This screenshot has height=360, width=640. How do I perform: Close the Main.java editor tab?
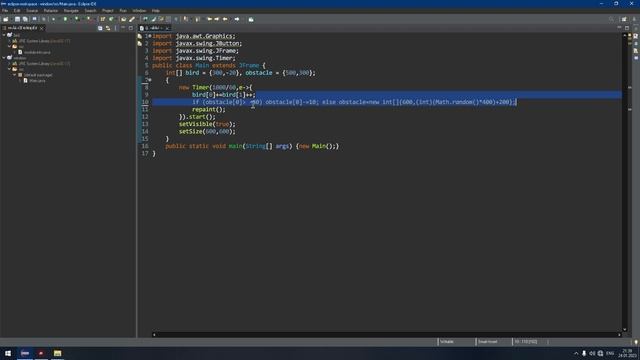point(167,28)
